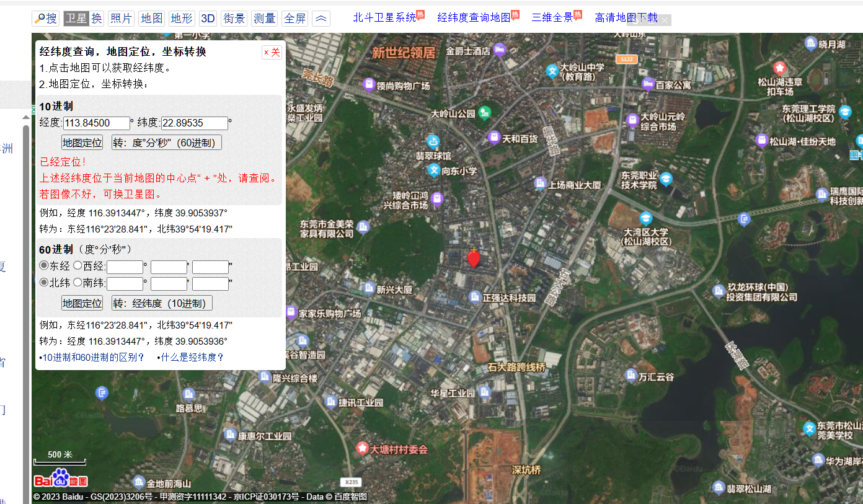
Task: Open the 高清地图下载 link
Action: [x=626, y=17]
